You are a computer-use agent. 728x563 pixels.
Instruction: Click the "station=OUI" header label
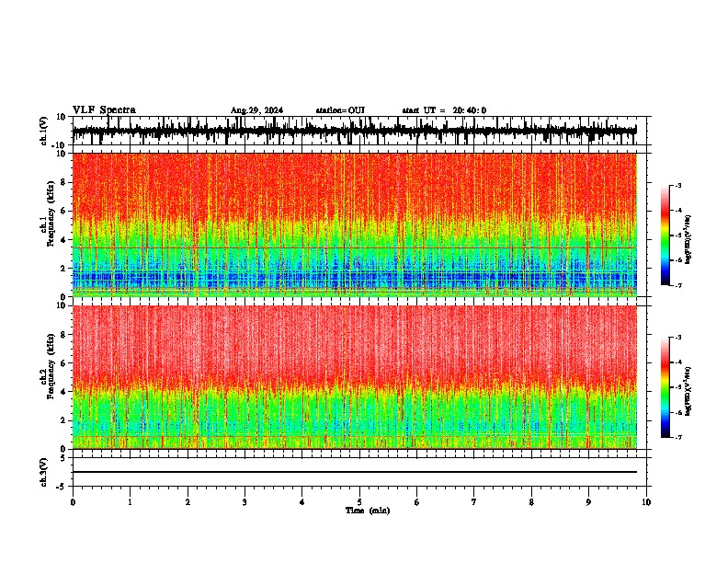340,110
